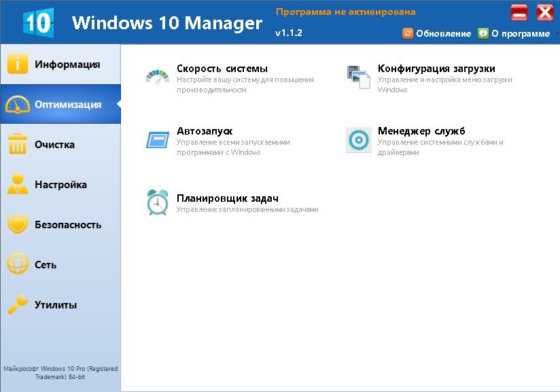This screenshot has width=560, height=392.
Task: Click the 'Windows 10 Manager' title text
Action: point(167,23)
